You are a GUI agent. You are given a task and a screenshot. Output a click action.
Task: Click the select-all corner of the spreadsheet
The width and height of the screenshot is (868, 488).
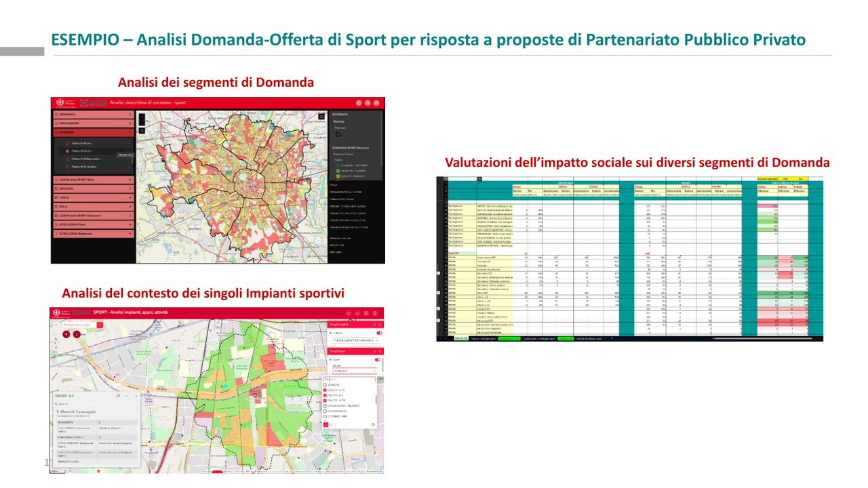point(446,179)
